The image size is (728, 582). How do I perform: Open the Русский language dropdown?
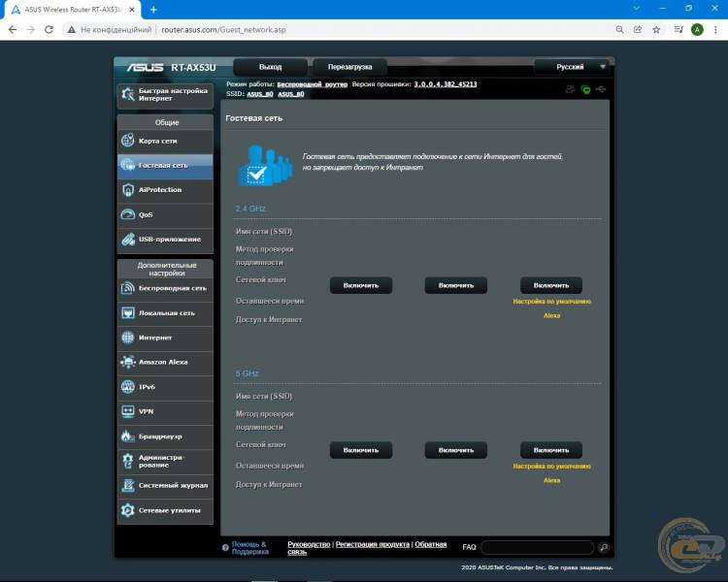coord(572,67)
